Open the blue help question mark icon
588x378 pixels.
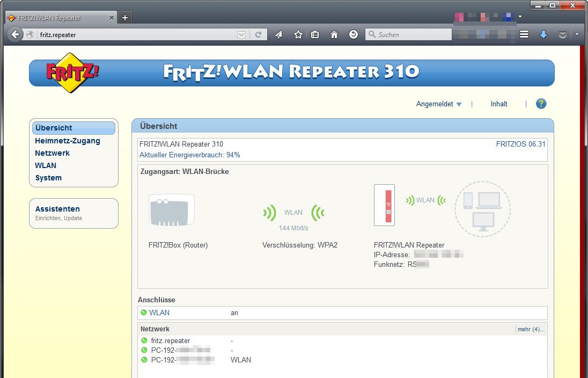pyautogui.click(x=541, y=104)
